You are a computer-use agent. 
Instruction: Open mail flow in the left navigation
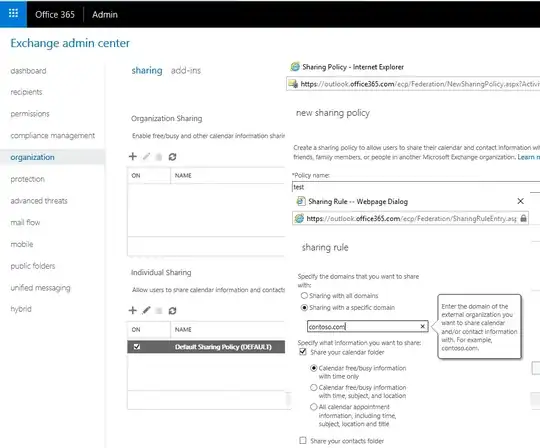[25, 222]
